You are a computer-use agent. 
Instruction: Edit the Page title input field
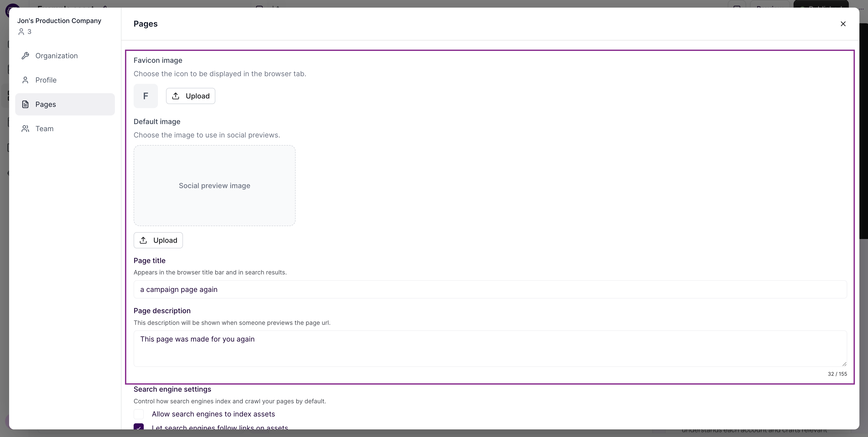tap(490, 289)
